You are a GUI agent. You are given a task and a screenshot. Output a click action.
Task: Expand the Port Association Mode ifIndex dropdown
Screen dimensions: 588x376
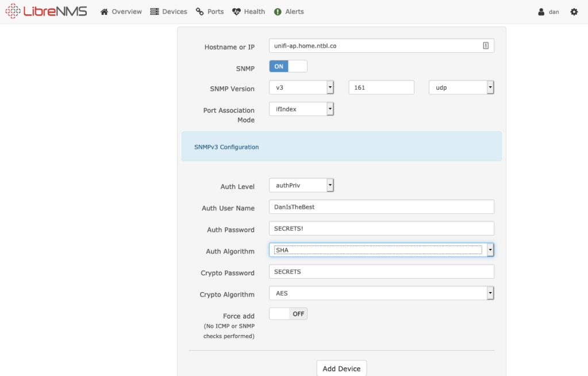click(x=301, y=109)
